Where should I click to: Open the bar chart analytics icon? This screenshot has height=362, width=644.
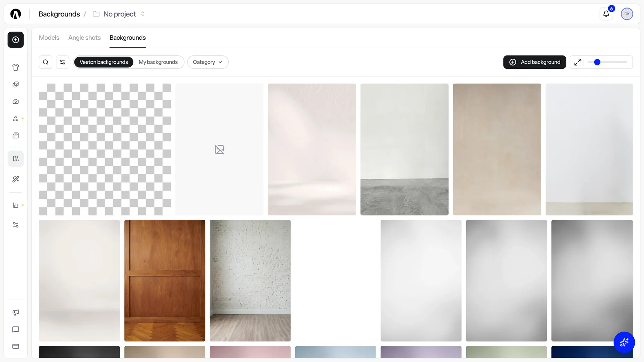pos(16,205)
